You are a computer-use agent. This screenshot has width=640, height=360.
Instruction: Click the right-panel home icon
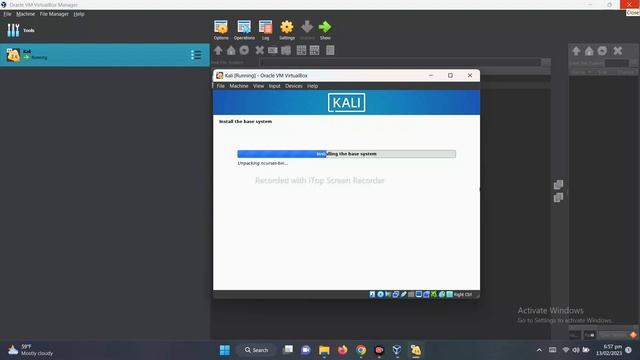[589, 51]
